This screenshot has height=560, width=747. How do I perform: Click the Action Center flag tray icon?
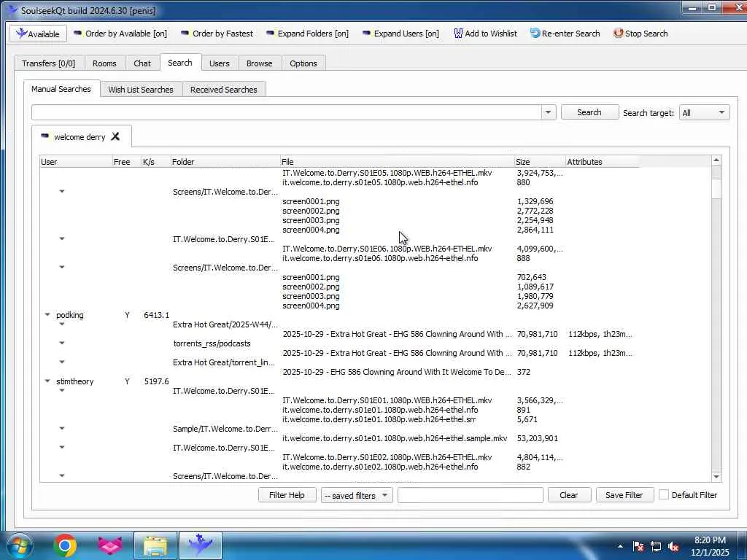pos(638,547)
